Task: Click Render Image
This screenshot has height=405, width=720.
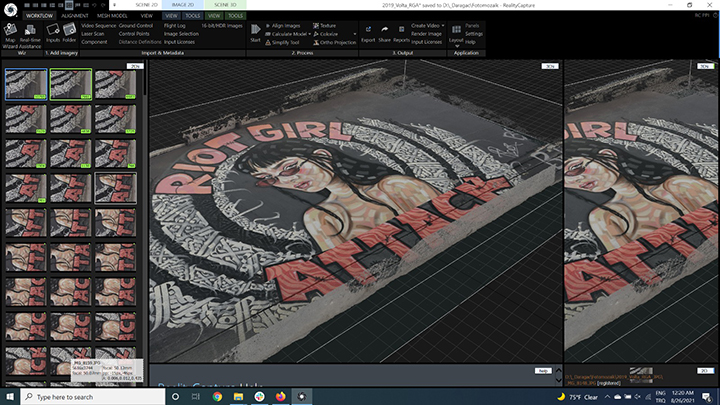Action: [426, 34]
